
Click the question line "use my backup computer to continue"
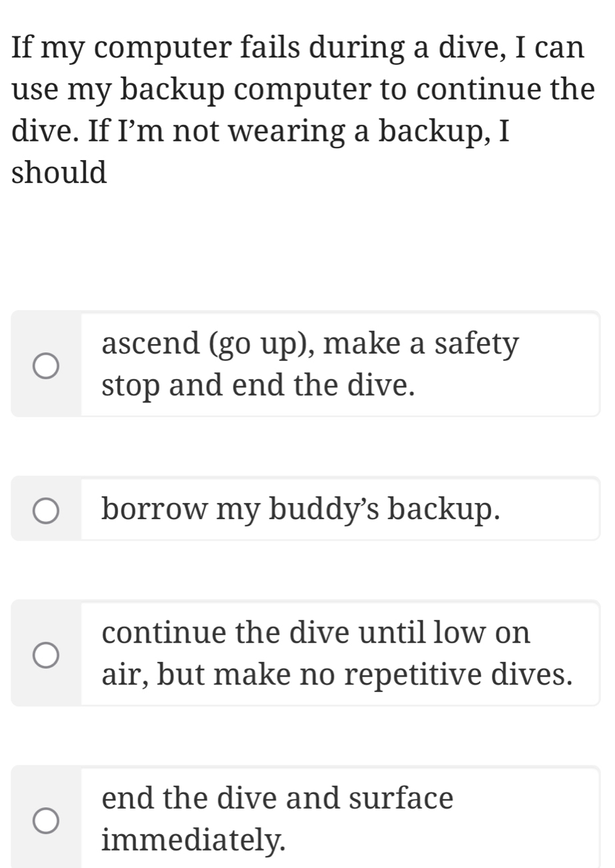[303, 90]
